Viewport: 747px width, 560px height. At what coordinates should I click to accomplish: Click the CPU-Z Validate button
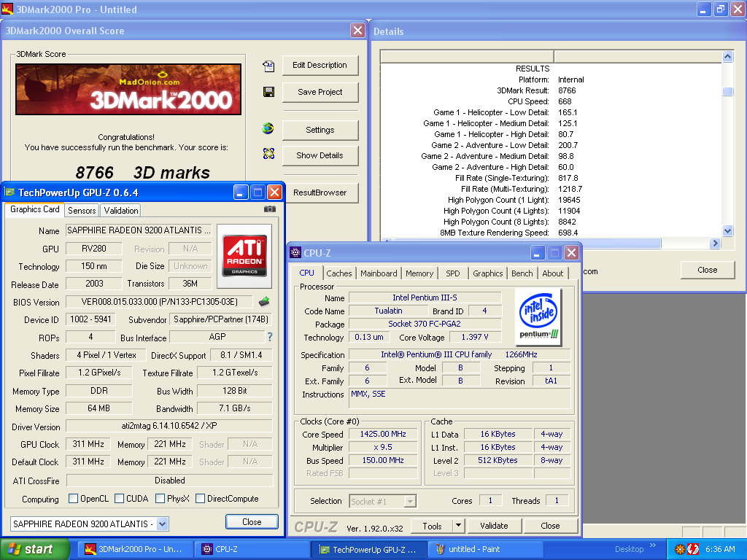pos(494,526)
